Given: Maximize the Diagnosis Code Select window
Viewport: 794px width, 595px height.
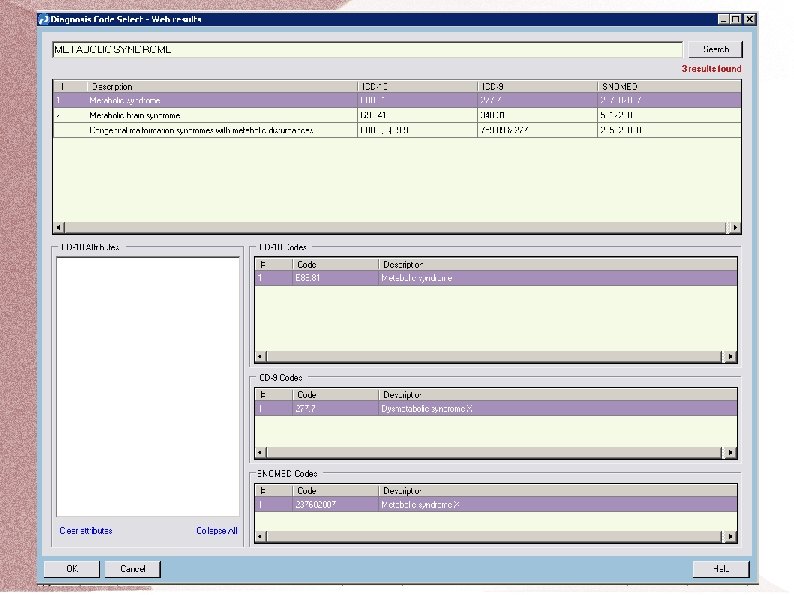Looking at the screenshot, I should click(736, 19).
